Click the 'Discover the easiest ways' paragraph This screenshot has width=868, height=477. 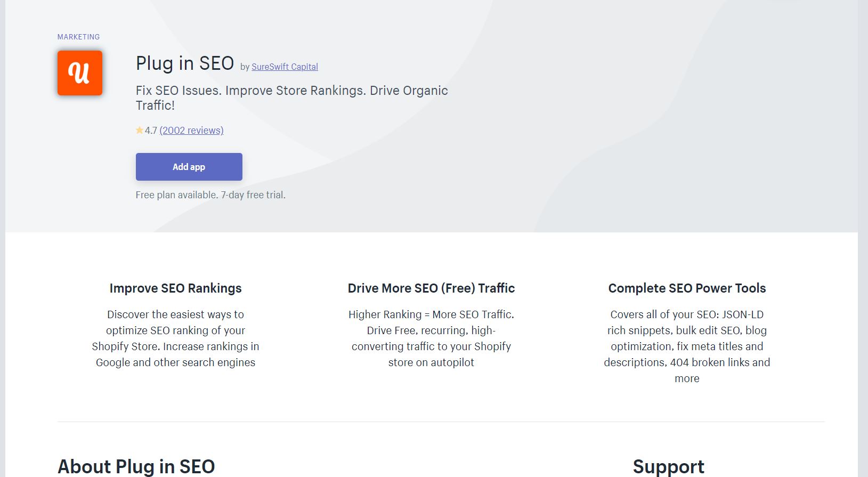pyautogui.click(x=176, y=338)
